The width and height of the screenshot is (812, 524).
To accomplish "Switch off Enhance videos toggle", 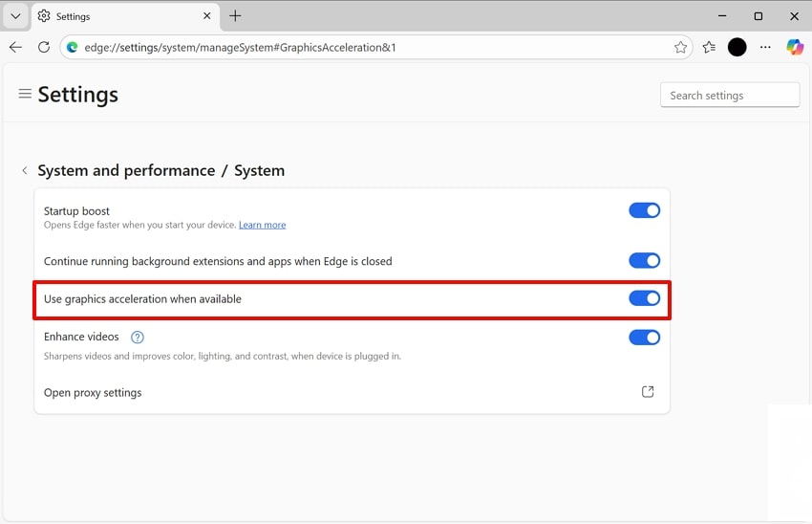I will [x=644, y=337].
